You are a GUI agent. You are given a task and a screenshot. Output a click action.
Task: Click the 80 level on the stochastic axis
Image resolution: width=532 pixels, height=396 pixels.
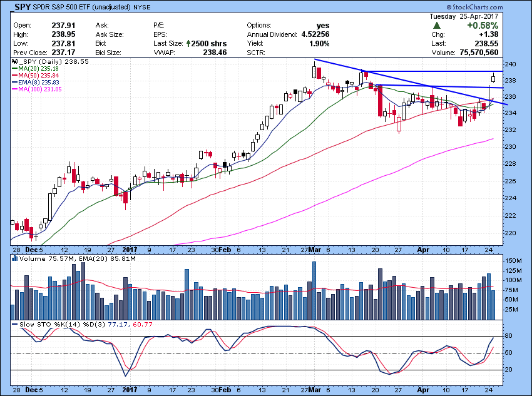point(508,336)
